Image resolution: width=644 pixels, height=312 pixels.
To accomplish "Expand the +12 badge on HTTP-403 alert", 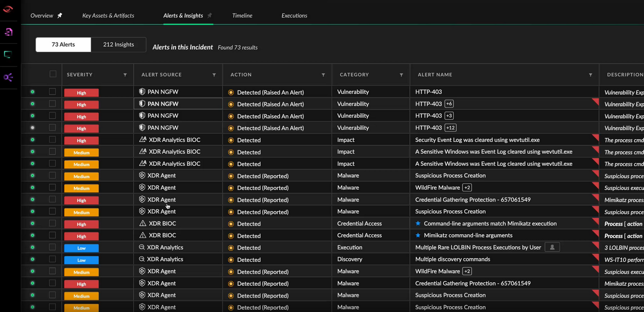I will [450, 128].
